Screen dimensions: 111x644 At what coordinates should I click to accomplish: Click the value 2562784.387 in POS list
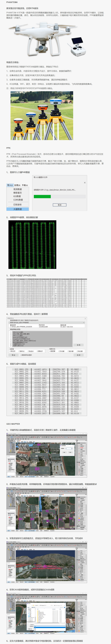(x=59, y=369)
